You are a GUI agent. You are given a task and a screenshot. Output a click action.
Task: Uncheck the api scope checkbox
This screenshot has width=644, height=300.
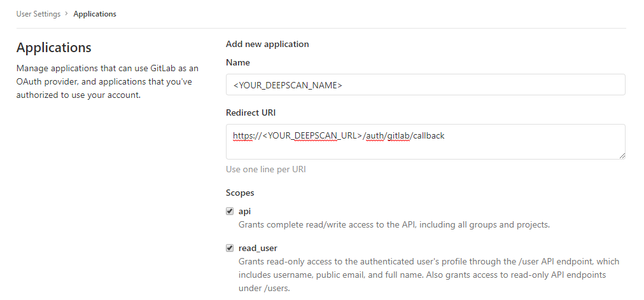click(230, 212)
